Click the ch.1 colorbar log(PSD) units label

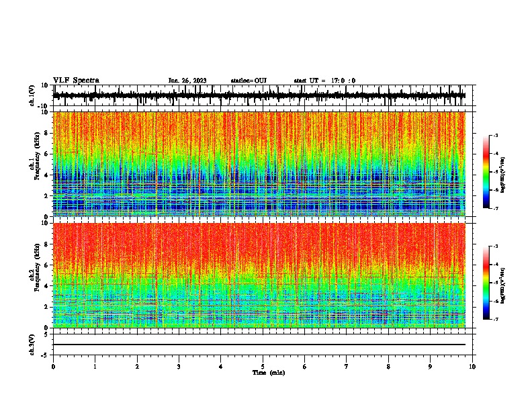pos(503,175)
